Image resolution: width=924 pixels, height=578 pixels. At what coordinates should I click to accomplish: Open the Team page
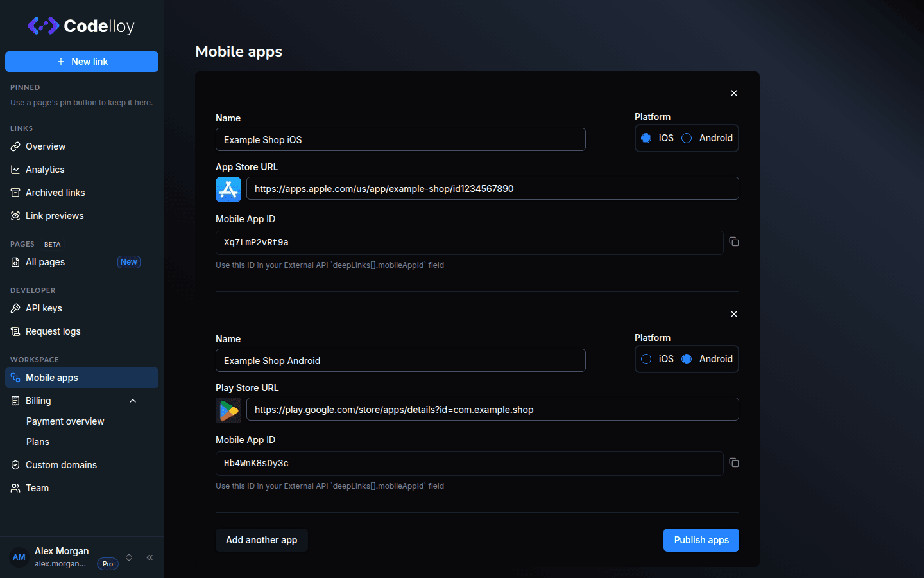click(x=81, y=488)
